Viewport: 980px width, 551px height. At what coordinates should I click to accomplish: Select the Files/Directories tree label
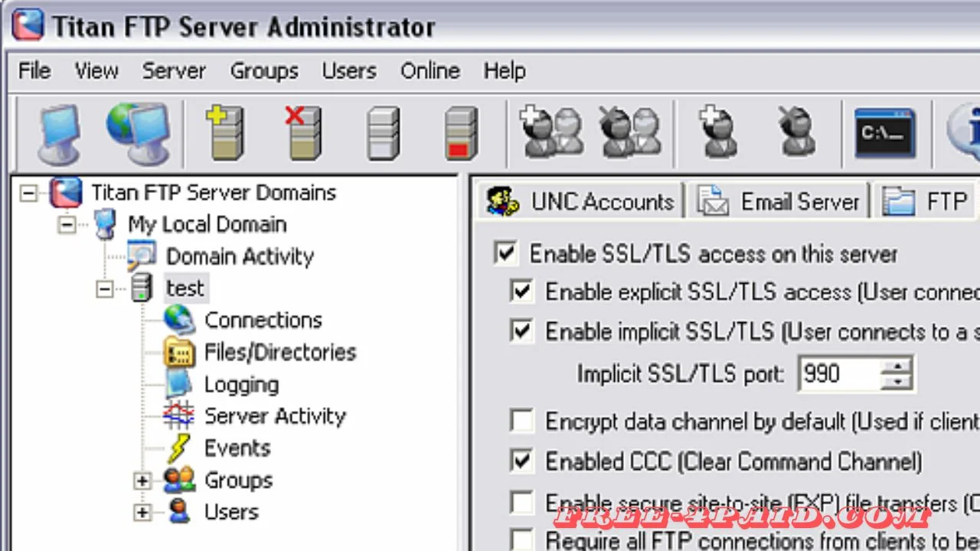coord(280,352)
